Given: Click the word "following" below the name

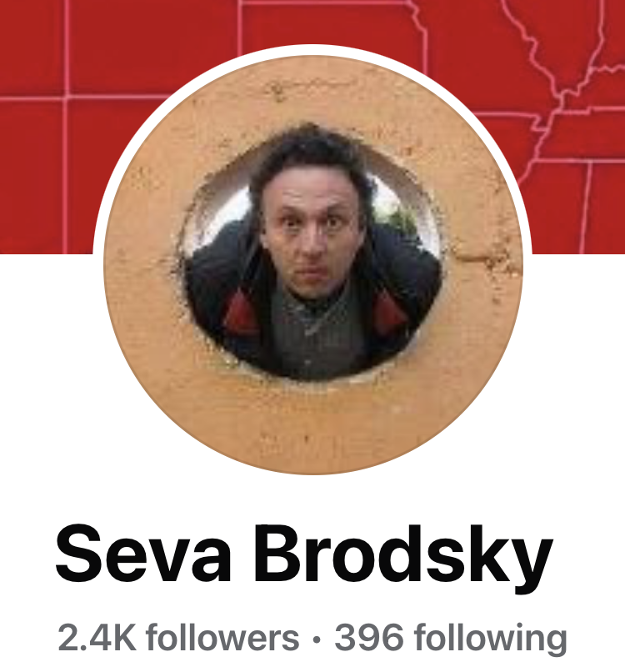Looking at the screenshot, I should click(x=491, y=639).
